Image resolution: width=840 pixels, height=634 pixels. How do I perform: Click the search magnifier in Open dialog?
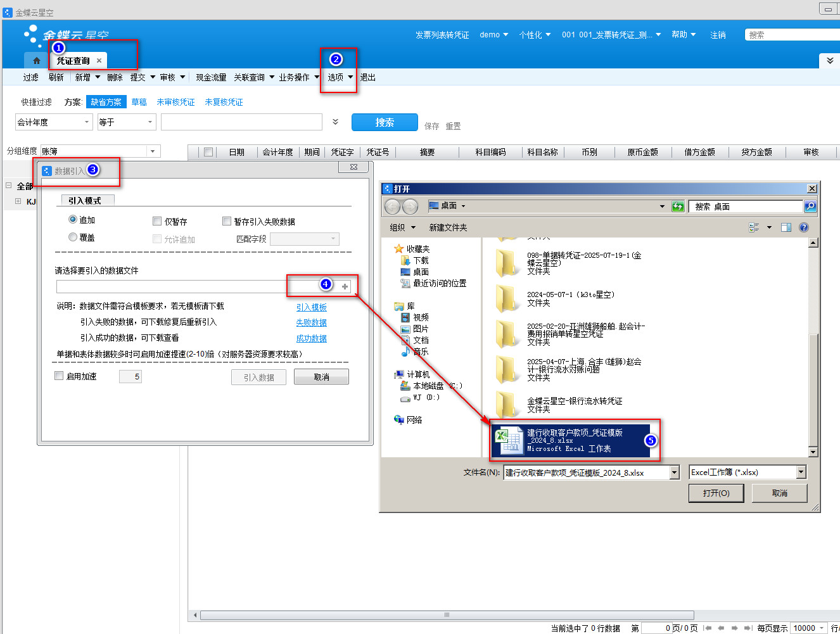tap(810, 206)
